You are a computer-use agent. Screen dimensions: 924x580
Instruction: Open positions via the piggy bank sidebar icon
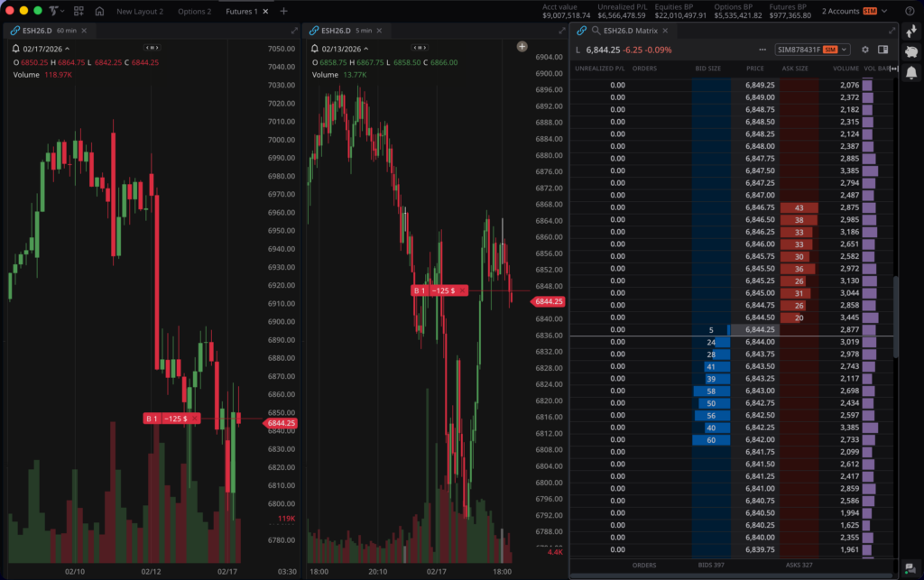coord(911,52)
